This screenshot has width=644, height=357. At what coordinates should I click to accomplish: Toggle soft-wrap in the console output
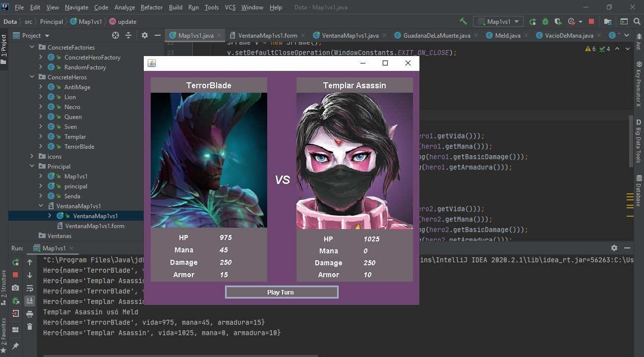(31, 289)
